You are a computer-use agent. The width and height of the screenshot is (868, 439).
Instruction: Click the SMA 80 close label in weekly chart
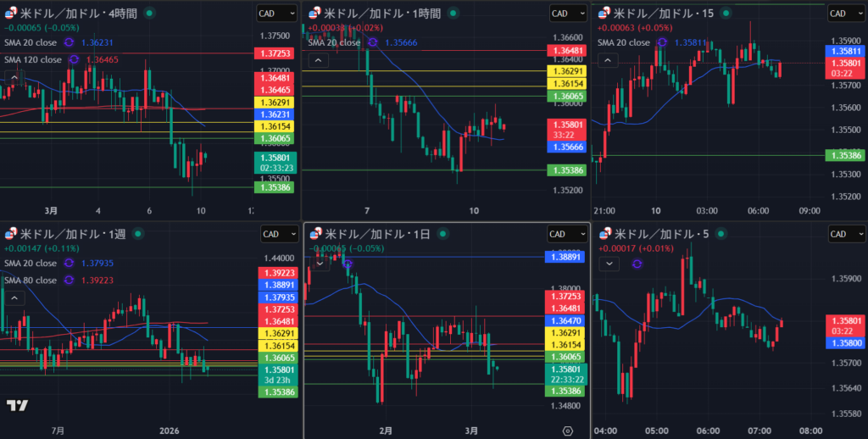(x=32, y=280)
